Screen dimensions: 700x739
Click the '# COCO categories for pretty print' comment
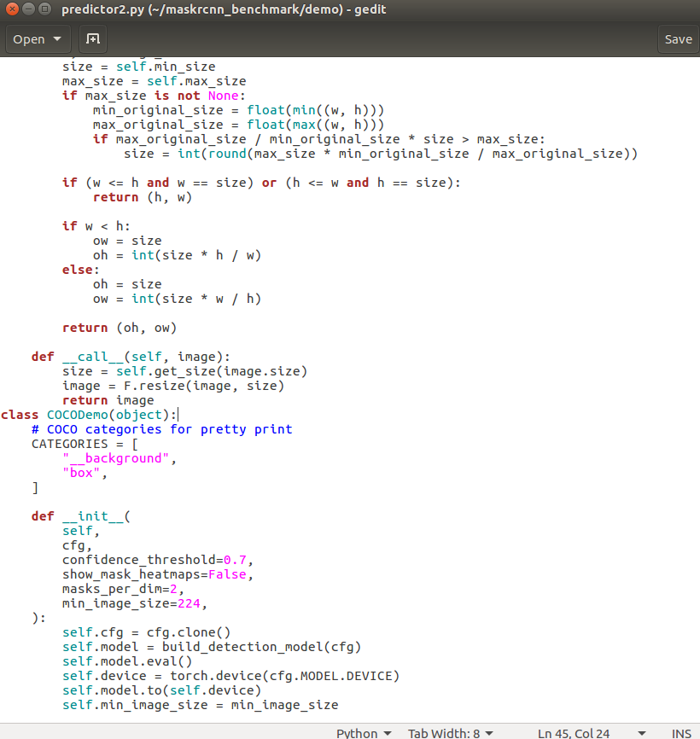161,429
